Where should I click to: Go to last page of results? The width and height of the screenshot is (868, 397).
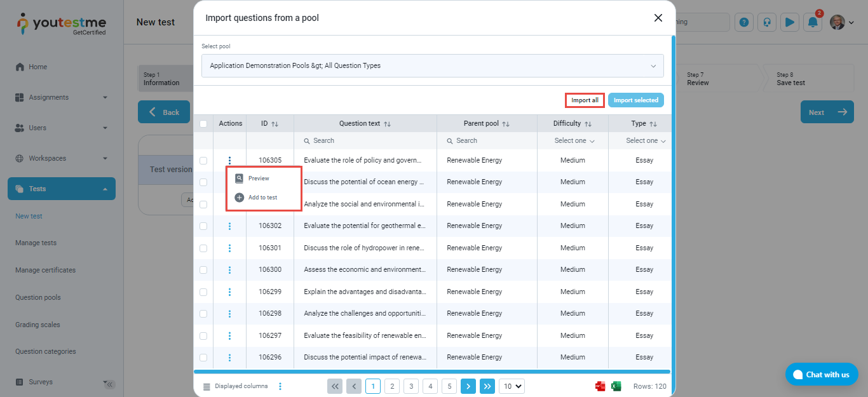pos(487,386)
